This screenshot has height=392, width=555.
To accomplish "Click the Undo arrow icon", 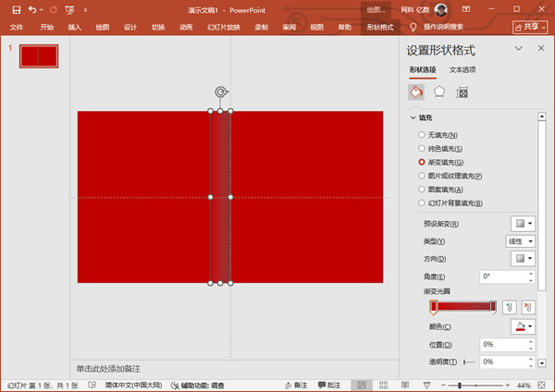I will click(34, 9).
